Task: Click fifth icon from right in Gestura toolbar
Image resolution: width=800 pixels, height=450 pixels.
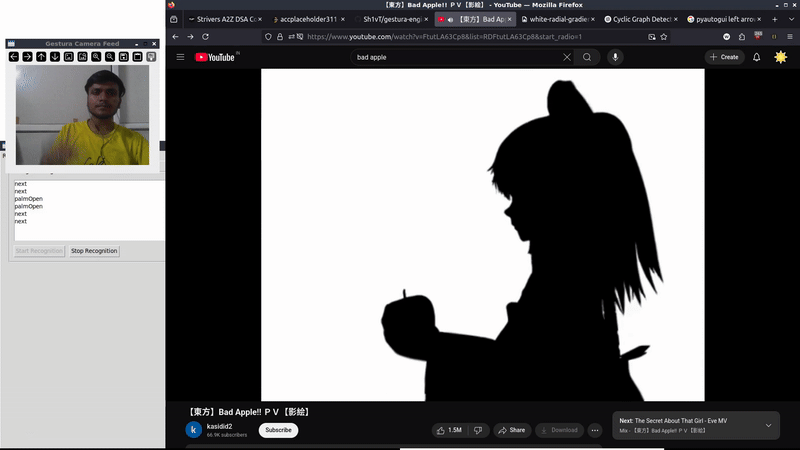Action: [96, 57]
